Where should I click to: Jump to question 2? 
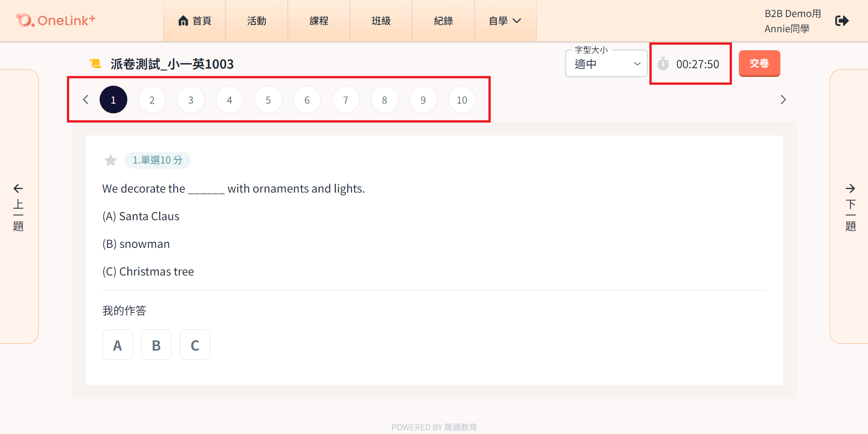coord(152,100)
